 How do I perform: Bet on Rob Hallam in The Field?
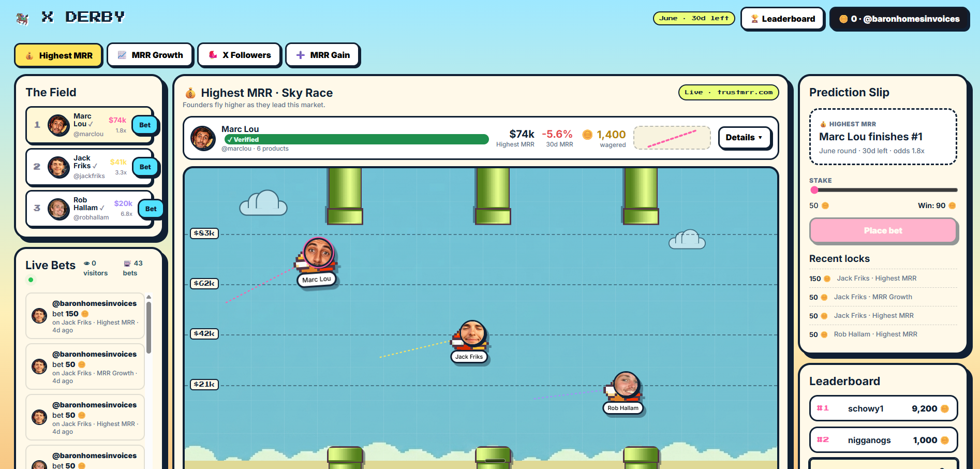[x=151, y=209]
